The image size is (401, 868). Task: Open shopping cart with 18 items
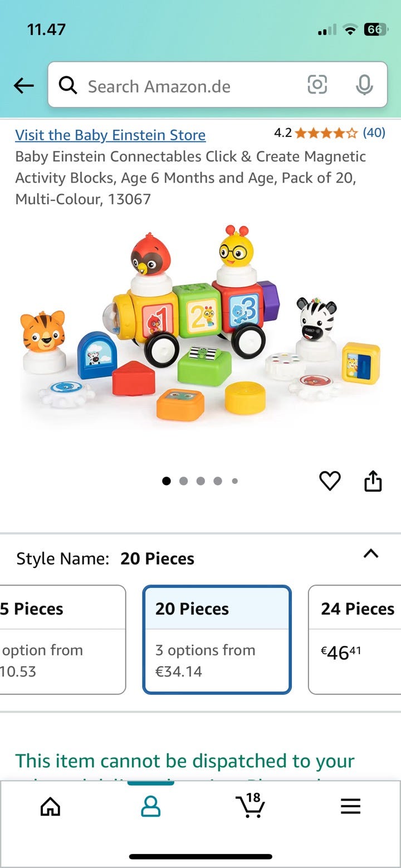250,805
